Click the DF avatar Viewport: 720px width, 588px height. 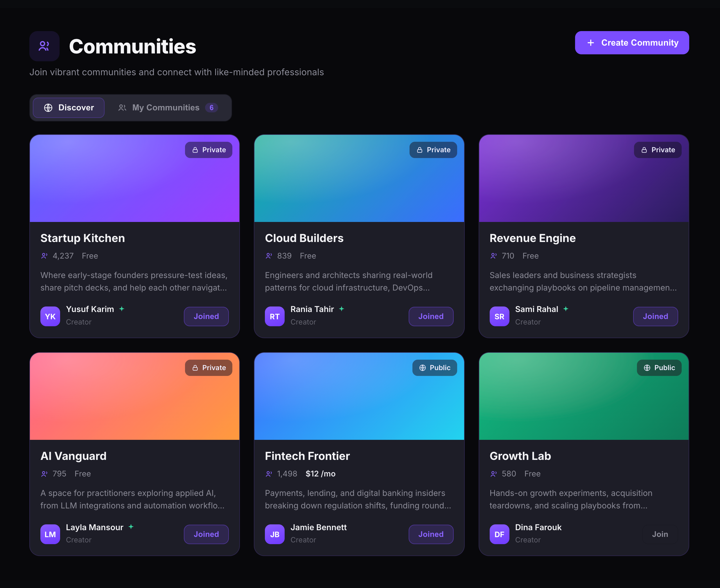[x=500, y=535]
